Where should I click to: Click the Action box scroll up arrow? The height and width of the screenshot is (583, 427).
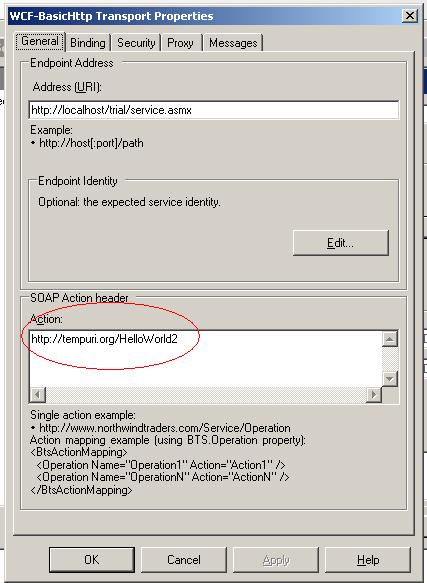390,339
